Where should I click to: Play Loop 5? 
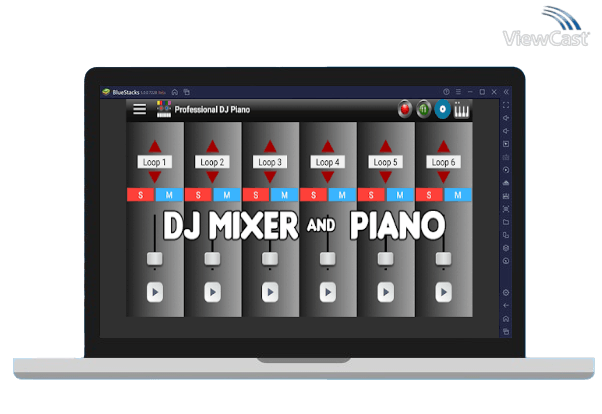pyautogui.click(x=385, y=292)
